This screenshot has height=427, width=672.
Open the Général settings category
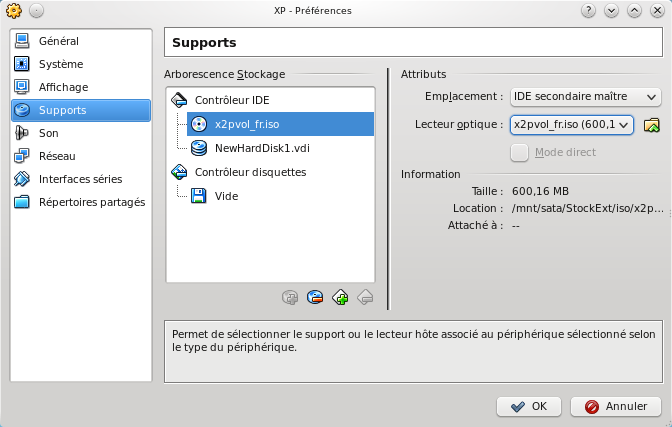58,41
